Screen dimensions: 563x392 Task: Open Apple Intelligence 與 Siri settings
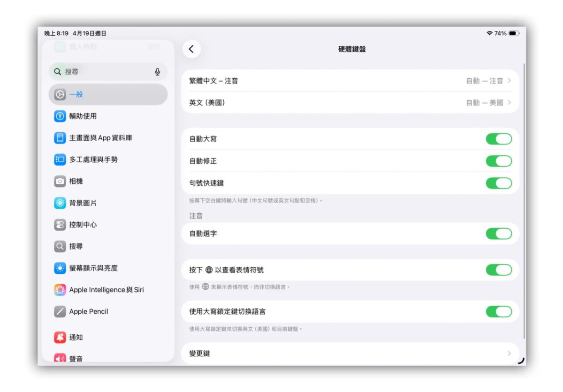pyautogui.click(x=108, y=290)
